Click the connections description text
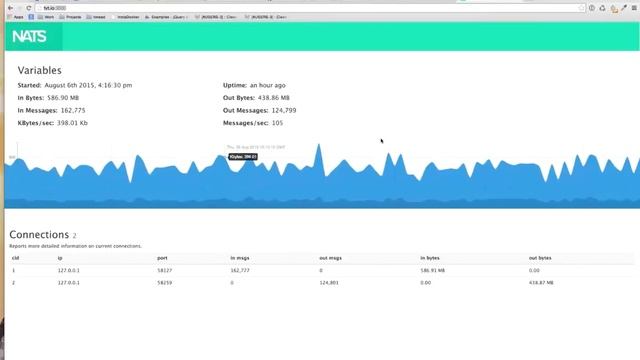Image resolution: width=640 pixels, height=360 pixels. [76, 246]
